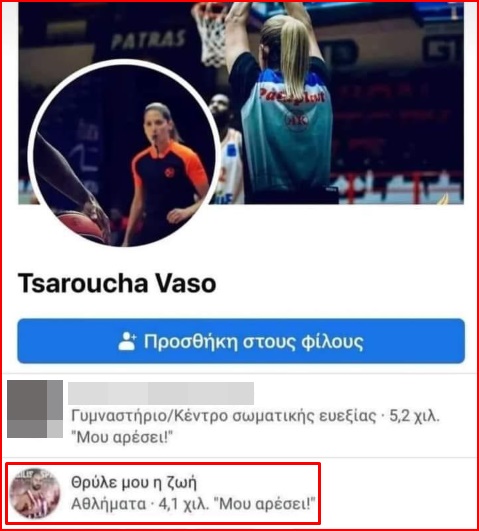479x531 pixels.
Task: Click the 5,2 χιλ. likes count
Action: click(x=414, y=416)
